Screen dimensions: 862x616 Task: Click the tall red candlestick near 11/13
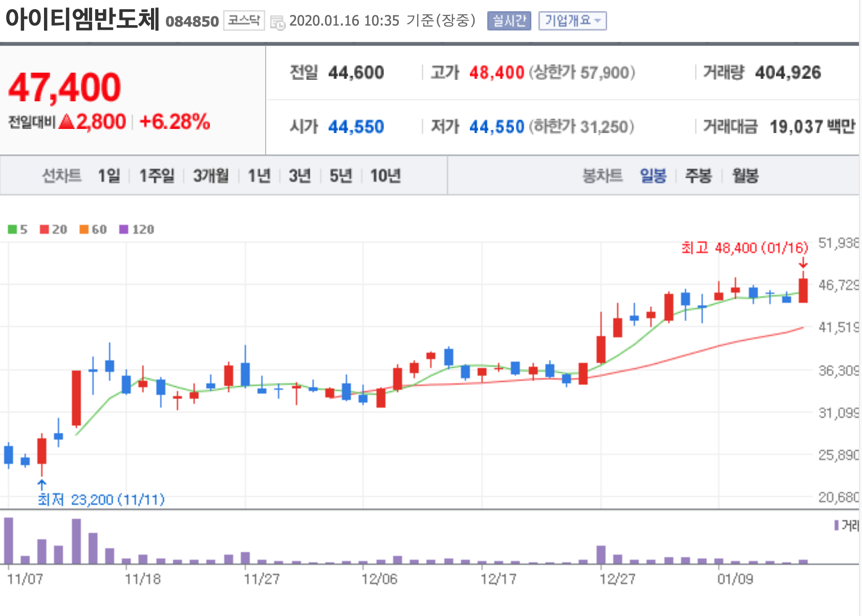76,398
